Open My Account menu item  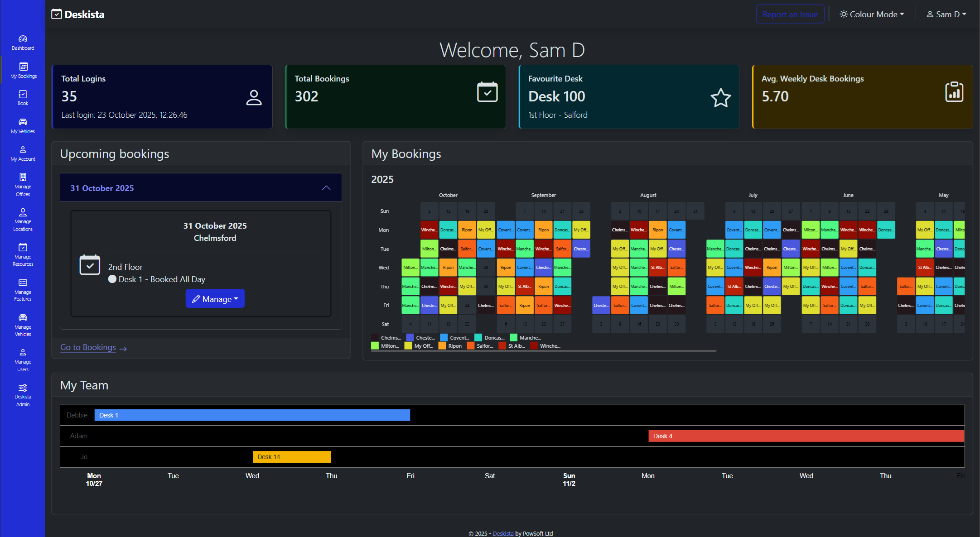pos(23,153)
